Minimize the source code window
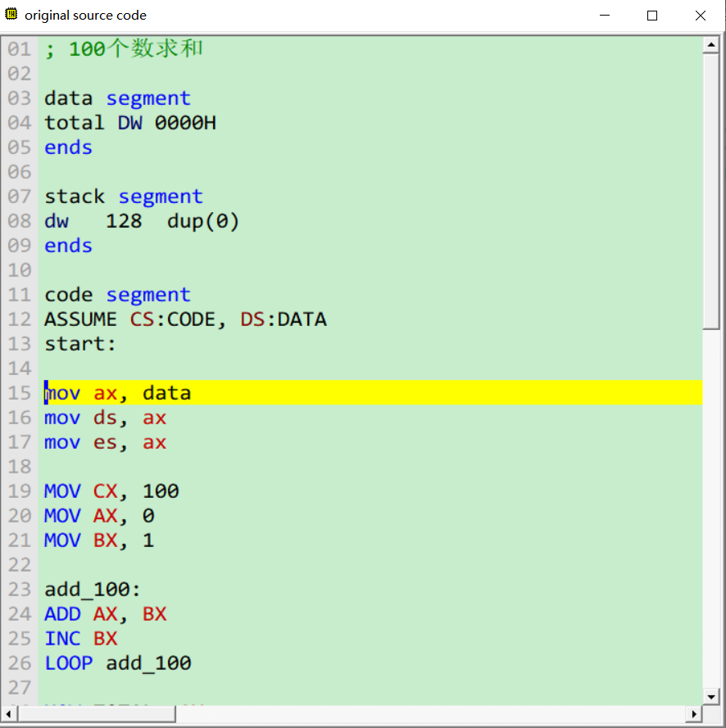 [x=605, y=15]
